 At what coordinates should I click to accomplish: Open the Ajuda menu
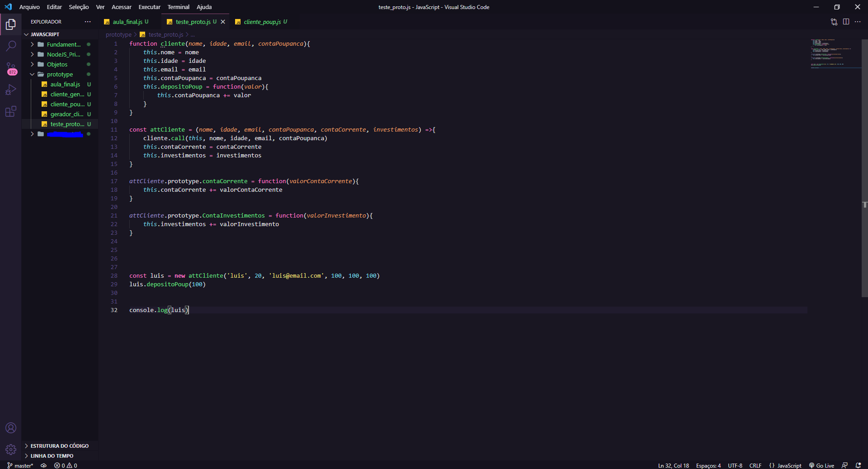pyautogui.click(x=204, y=7)
